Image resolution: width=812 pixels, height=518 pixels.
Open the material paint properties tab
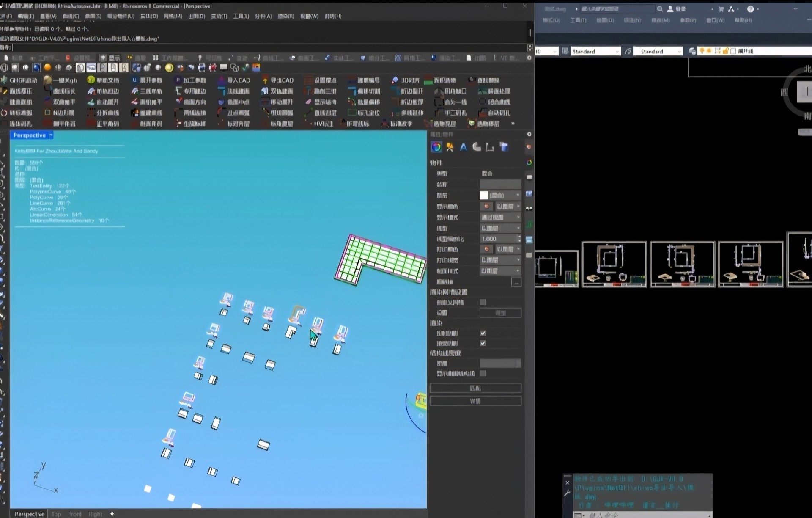point(450,147)
